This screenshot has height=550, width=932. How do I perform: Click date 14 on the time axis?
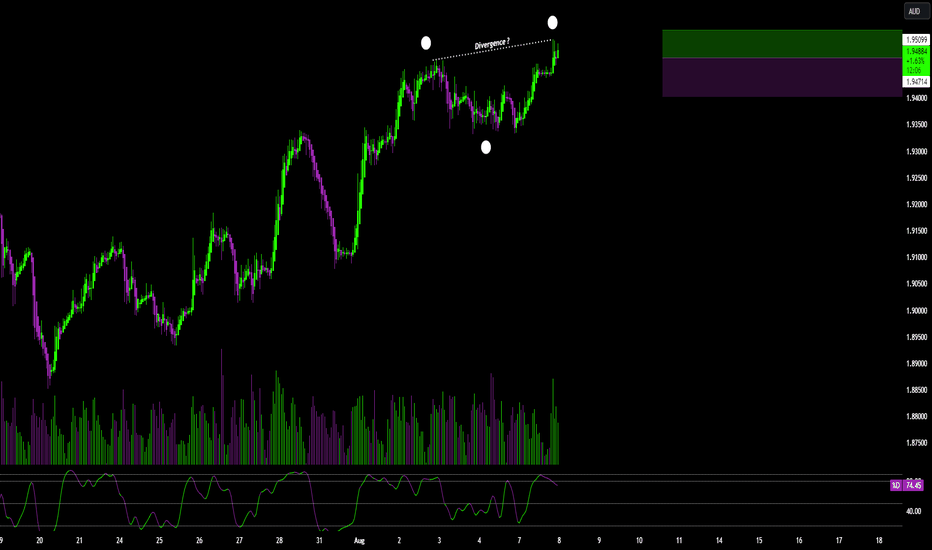[x=719, y=540]
